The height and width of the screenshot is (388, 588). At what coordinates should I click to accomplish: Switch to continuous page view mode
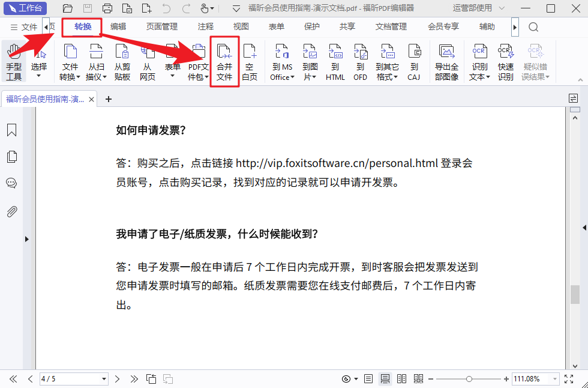(385, 379)
